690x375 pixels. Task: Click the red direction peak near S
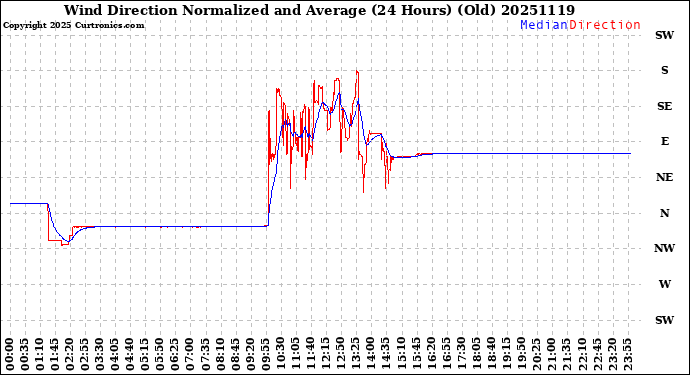357,71
